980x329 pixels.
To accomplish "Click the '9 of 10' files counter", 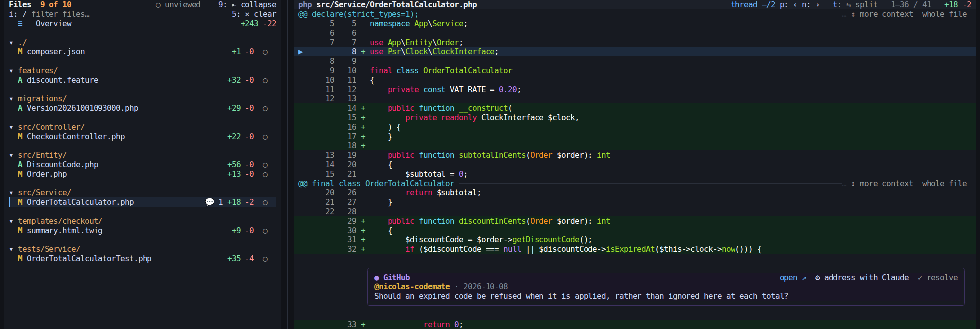I will [x=56, y=5].
